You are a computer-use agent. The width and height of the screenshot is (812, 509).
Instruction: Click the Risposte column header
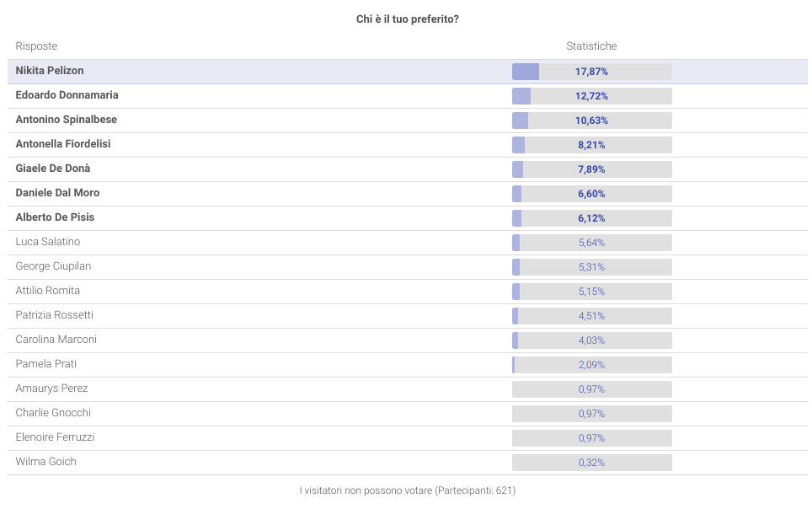point(36,46)
